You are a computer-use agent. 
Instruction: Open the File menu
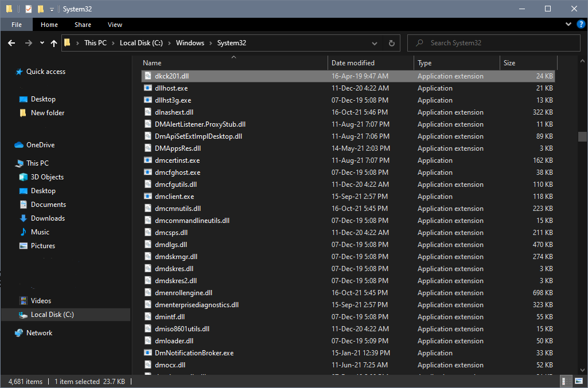pyautogui.click(x=17, y=25)
